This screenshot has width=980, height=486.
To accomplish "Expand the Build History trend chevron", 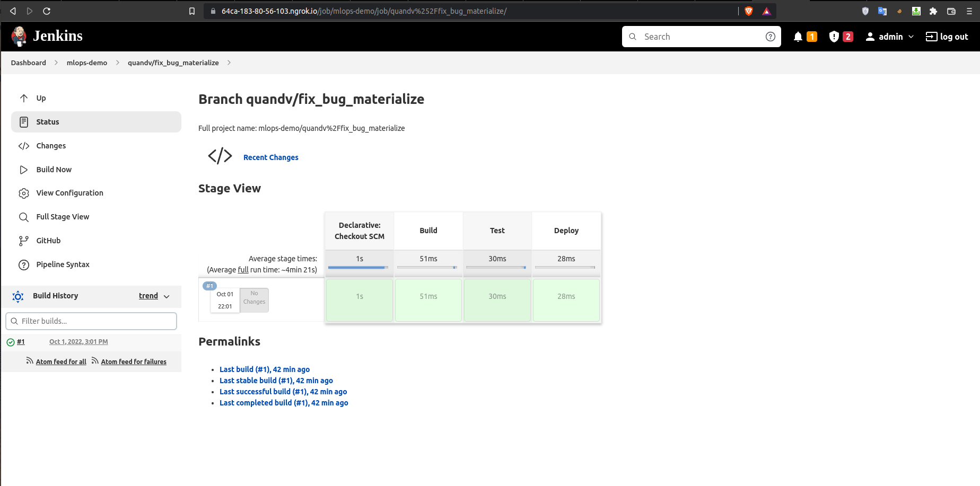I will point(167,297).
